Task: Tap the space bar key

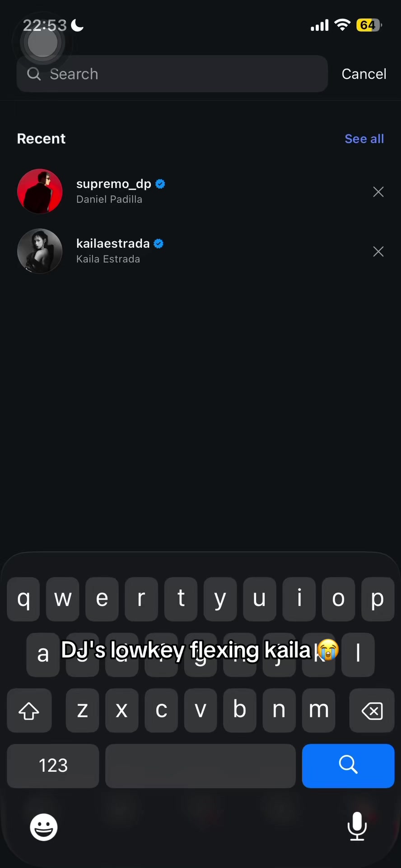Action: pos(200,766)
